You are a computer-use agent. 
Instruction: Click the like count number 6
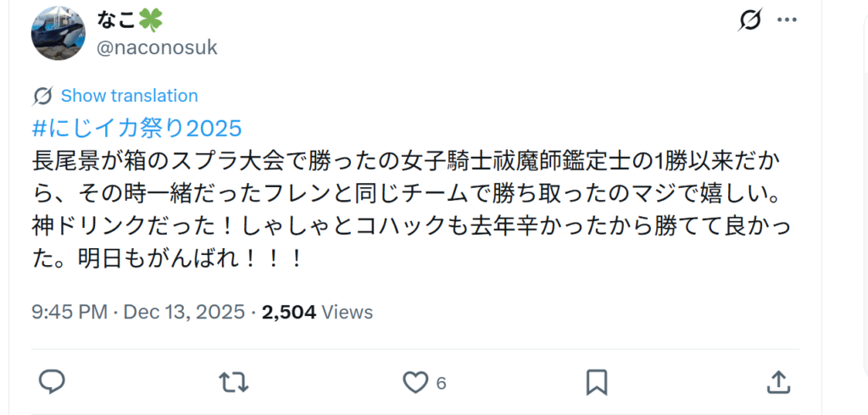point(441,383)
